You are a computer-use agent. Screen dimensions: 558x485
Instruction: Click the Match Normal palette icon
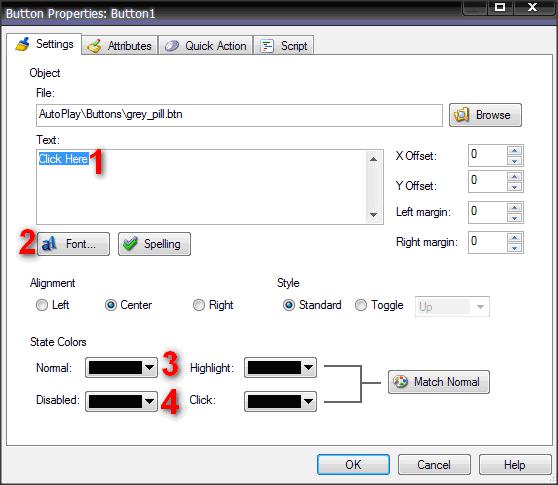click(400, 382)
